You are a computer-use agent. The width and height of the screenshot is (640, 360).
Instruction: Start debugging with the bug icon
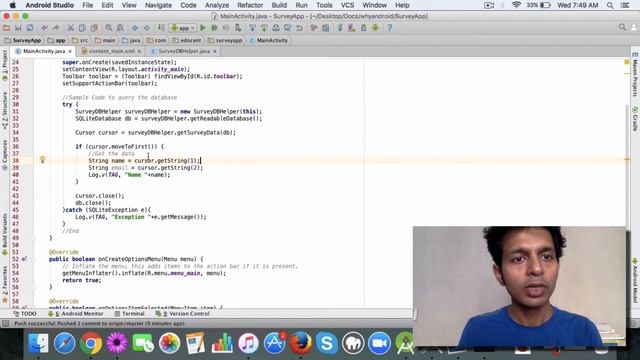point(214,28)
